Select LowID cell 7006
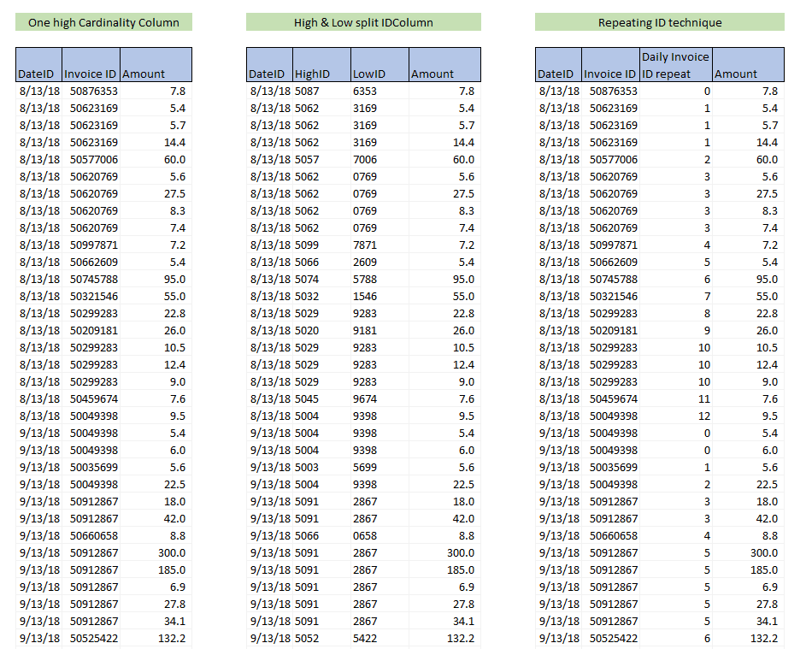The width and height of the screenshot is (812, 649). pos(380,160)
